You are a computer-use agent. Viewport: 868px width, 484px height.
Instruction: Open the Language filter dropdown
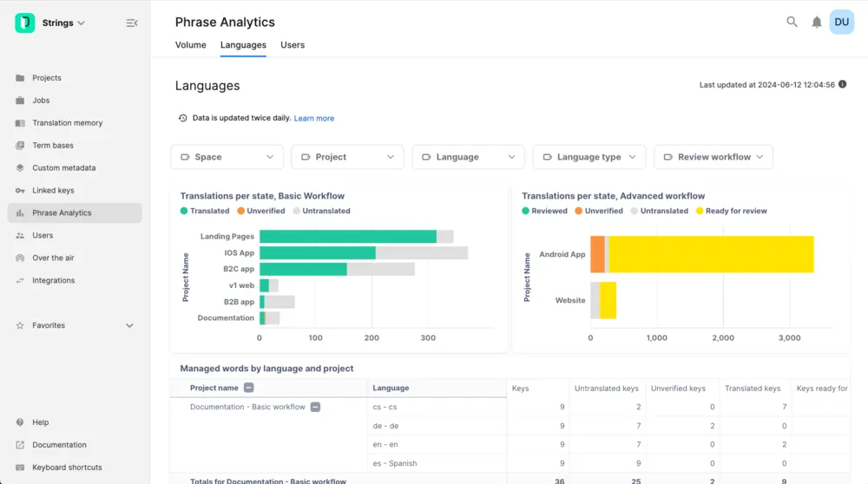[x=469, y=157]
